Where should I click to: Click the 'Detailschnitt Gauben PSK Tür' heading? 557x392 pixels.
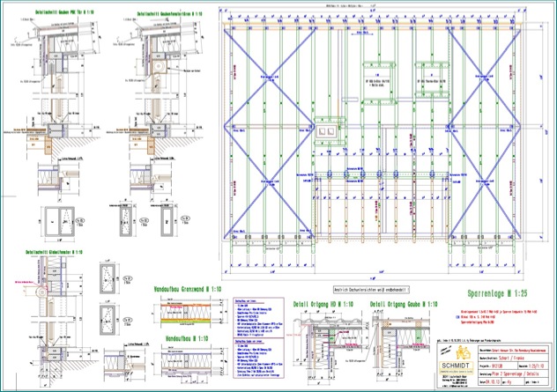click(x=64, y=12)
